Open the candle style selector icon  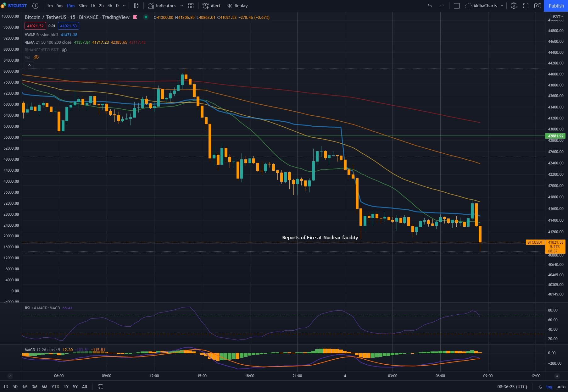tap(136, 6)
